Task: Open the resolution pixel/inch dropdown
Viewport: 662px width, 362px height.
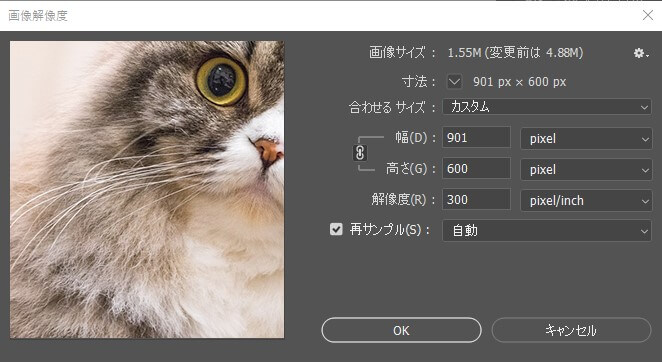Action: pos(586,200)
